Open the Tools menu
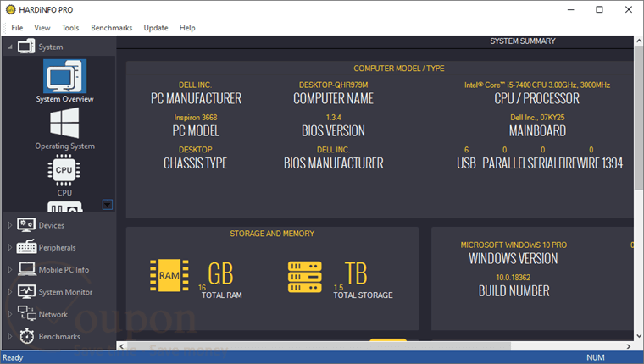The height and width of the screenshot is (364, 644). click(70, 27)
